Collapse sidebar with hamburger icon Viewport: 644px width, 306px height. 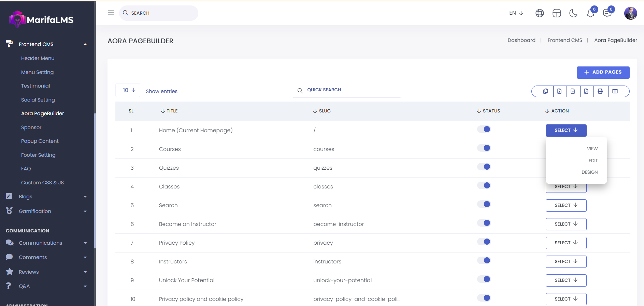(x=111, y=13)
